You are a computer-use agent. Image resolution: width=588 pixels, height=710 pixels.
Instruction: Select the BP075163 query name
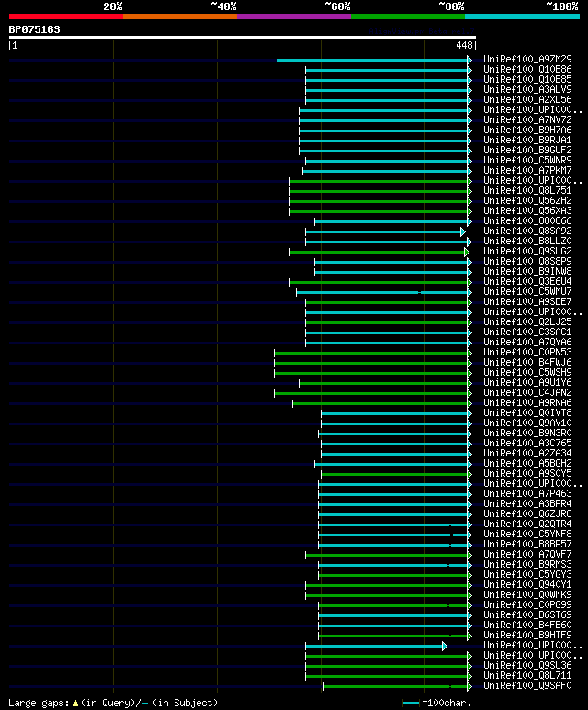click(34, 30)
